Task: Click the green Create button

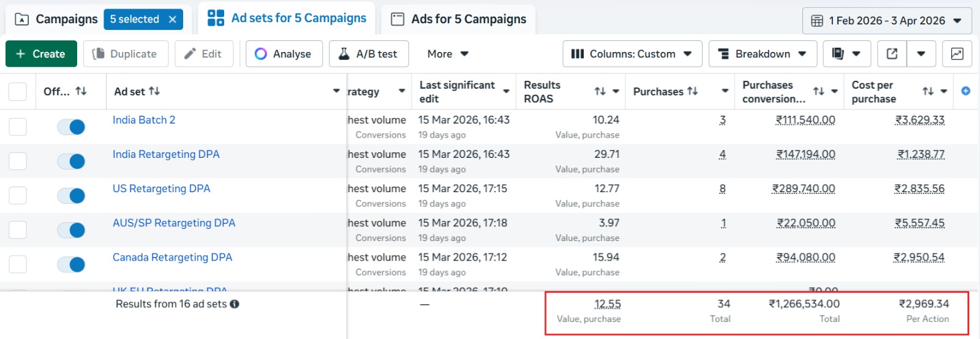Action: tap(41, 54)
